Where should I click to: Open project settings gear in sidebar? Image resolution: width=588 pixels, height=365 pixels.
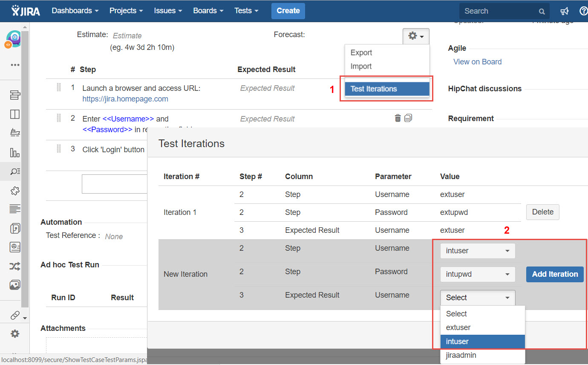(15, 333)
